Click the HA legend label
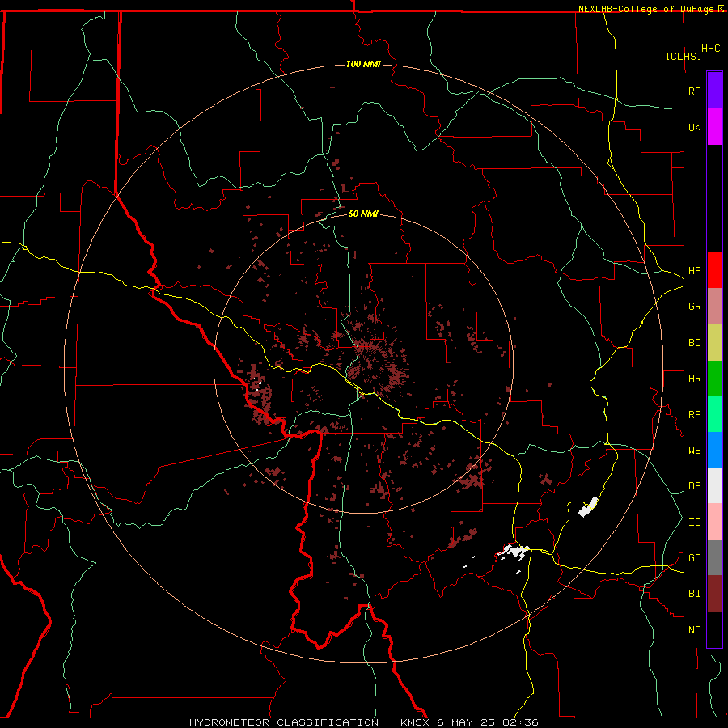The image size is (728, 728). click(694, 270)
